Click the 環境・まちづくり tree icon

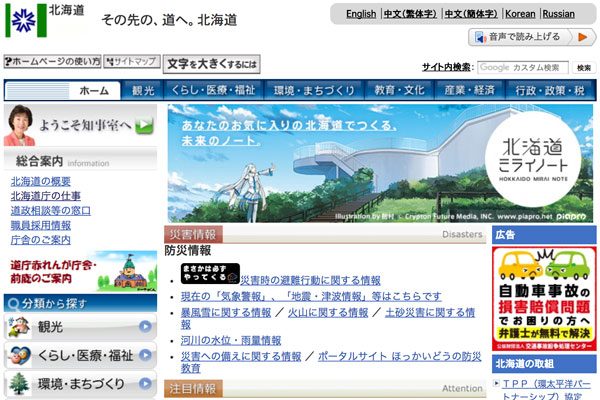(19, 384)
